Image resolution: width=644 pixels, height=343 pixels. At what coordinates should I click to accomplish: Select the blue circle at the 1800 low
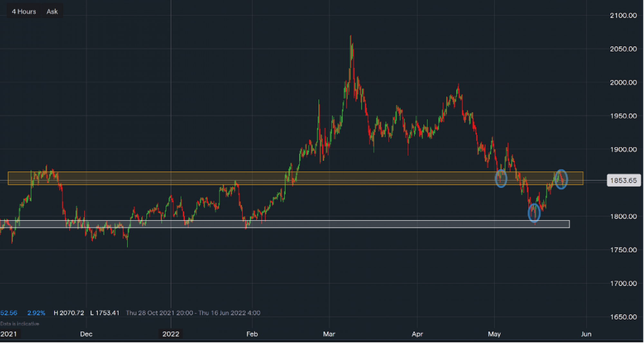534,213
